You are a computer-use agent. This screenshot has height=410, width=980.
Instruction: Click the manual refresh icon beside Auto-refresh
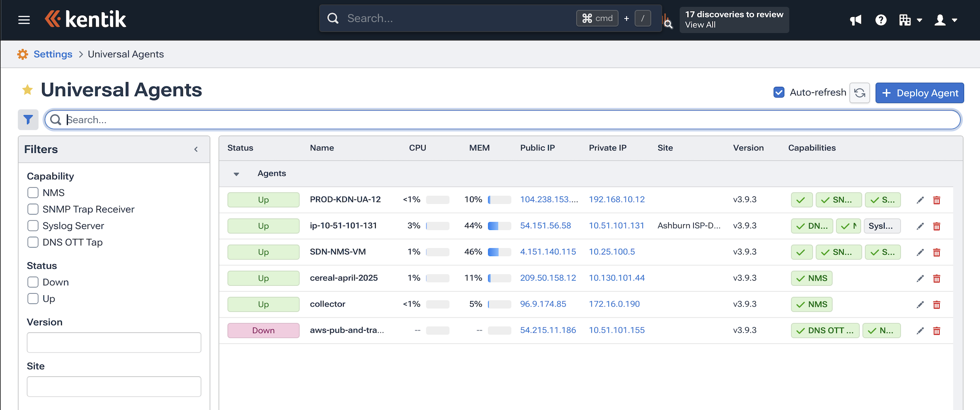click(x=859, y=92)
